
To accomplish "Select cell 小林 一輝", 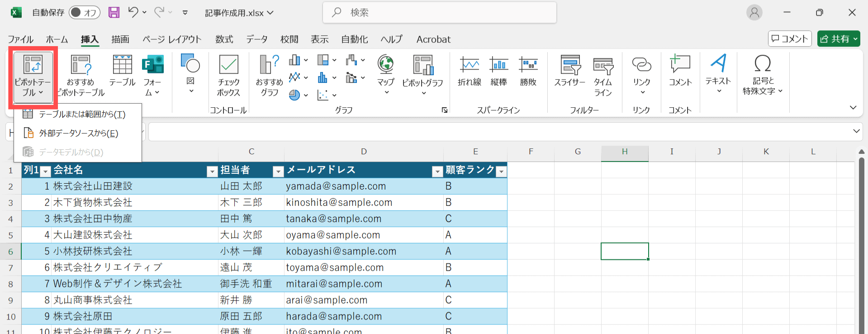I will click(251, 252).
